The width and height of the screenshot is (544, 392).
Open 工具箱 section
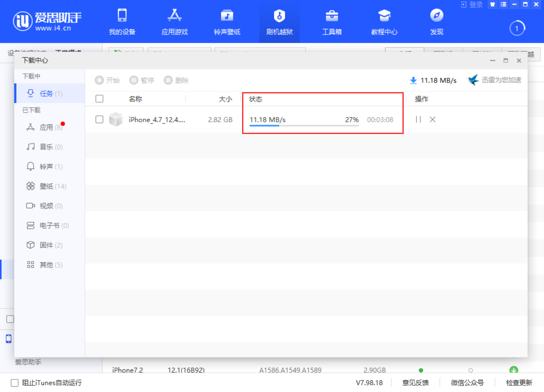332,22
